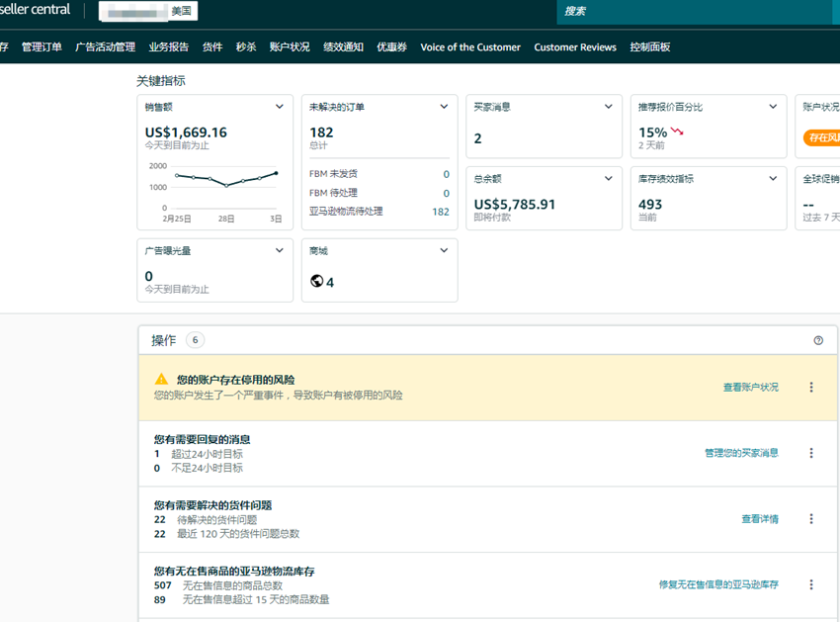This screenshot has width=840, height=622.
Task: Expand the 买家消息 card dropdown
Action: pyautogui.click(x=608, y=107)
